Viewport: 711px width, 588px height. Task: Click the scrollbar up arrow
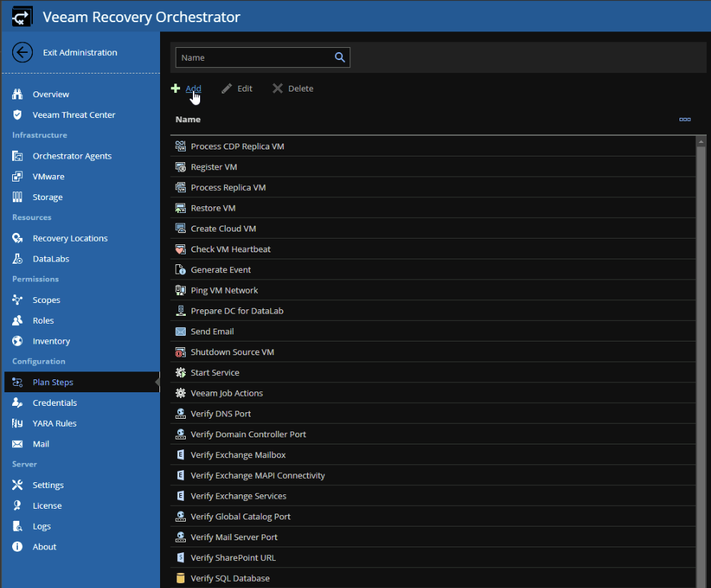click(701, 142)
